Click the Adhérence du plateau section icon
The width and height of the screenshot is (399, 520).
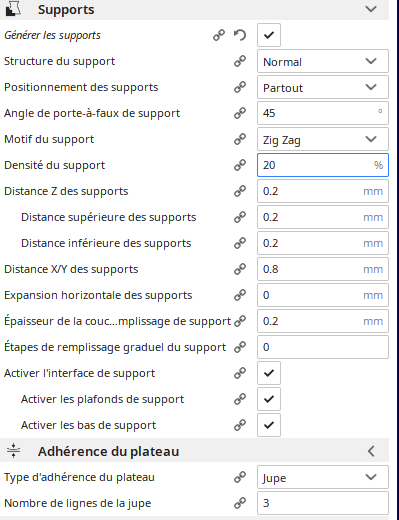13,450
